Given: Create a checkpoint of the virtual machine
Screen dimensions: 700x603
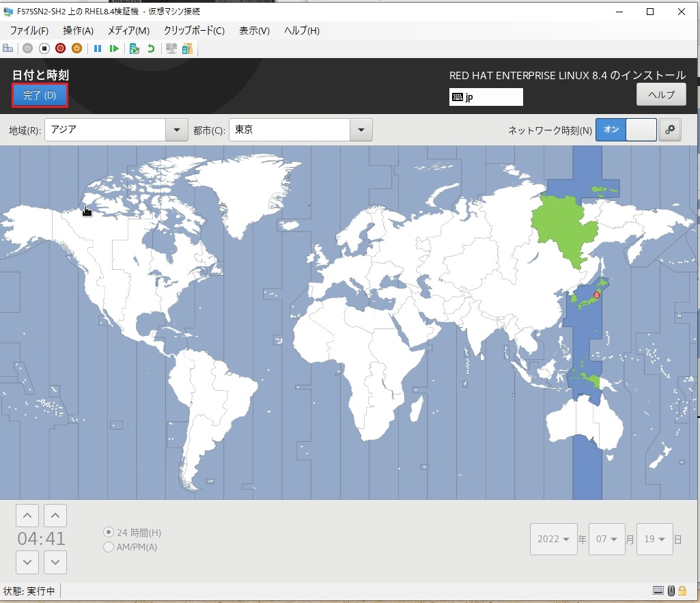Looking at the screenshot, I should pyautogui.click(x=135, y=48).
